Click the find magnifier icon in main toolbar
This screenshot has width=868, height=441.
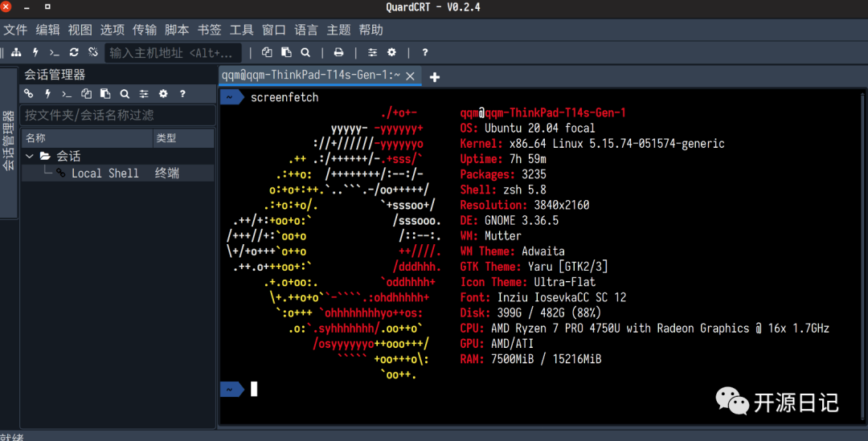click(305, 52)
